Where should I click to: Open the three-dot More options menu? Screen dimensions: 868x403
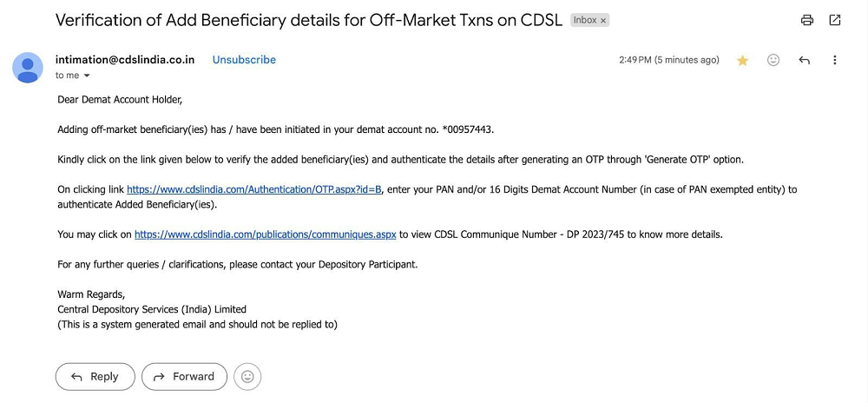click(x=835, y=60)
